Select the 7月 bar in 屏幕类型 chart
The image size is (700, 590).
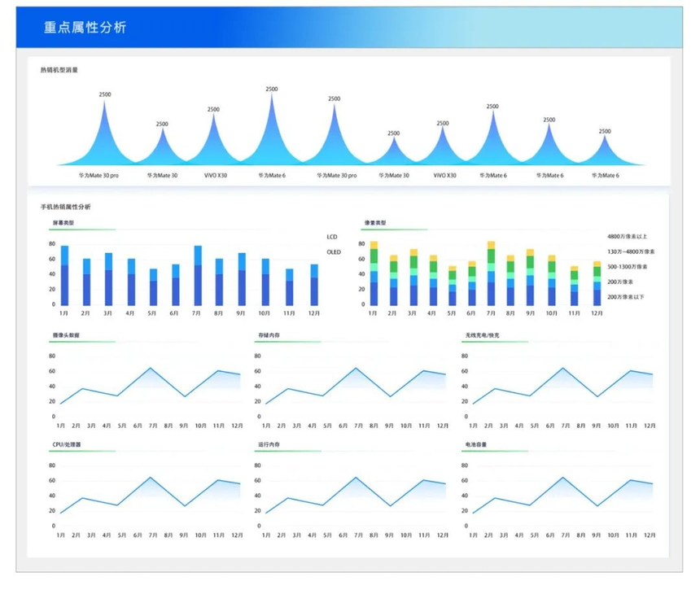[x=198, y=275]
